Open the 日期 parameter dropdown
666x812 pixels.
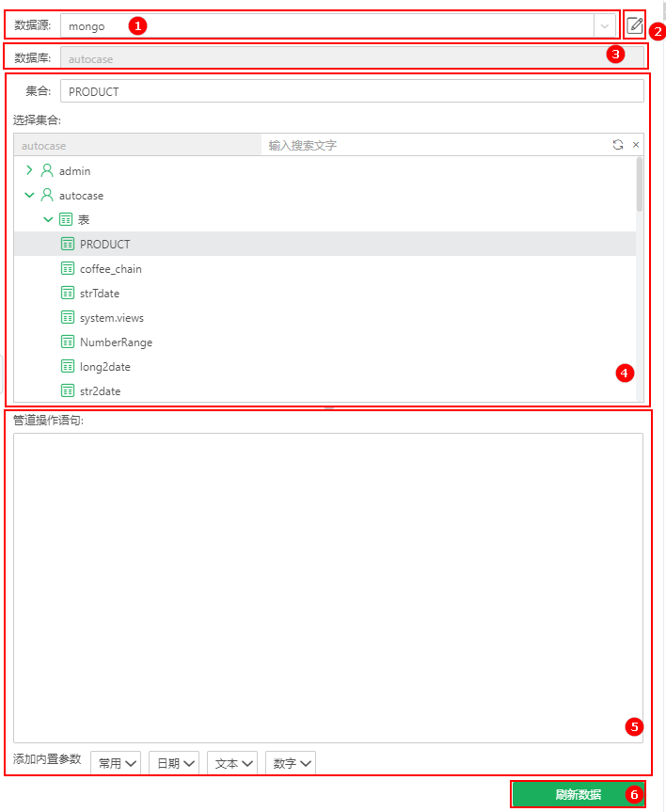coord(174,763)
